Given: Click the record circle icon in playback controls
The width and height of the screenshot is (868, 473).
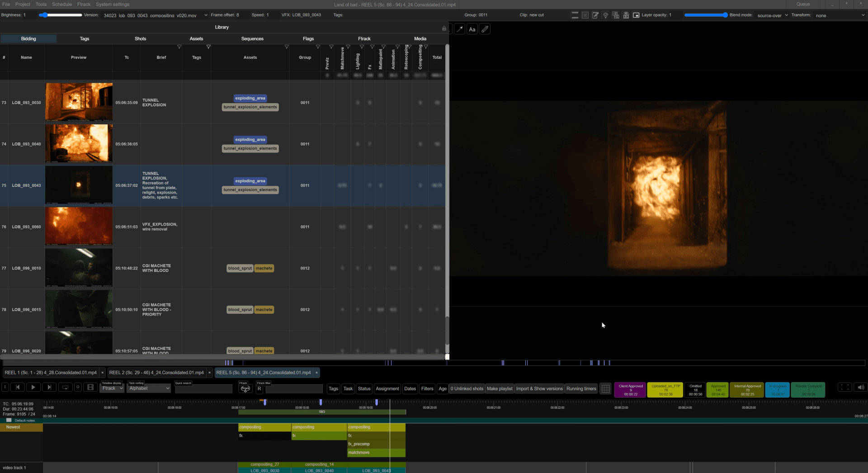Looking at the screenshot, I should click(x=78, y=388).
